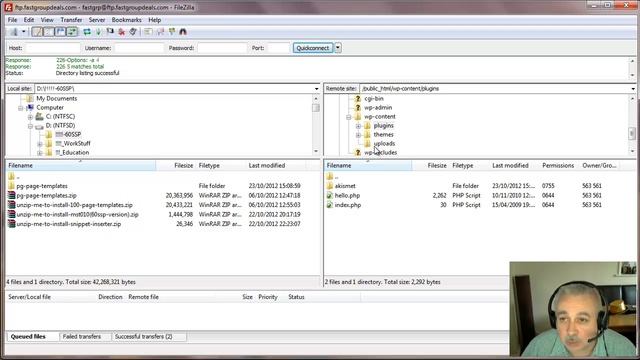Click the Quickconnect button

pyautogui.click(x=313, y=48)
